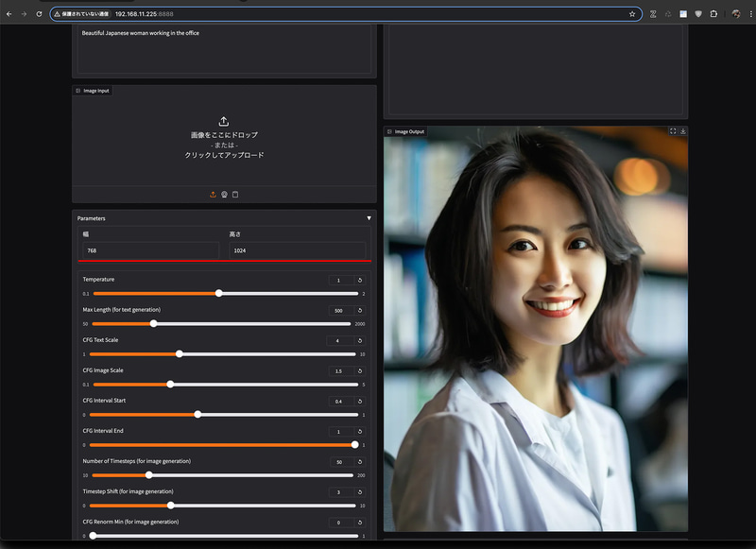The image size is (756, 549).
Task: Open the output image in fullscreen view
Action: click(673, 131)
